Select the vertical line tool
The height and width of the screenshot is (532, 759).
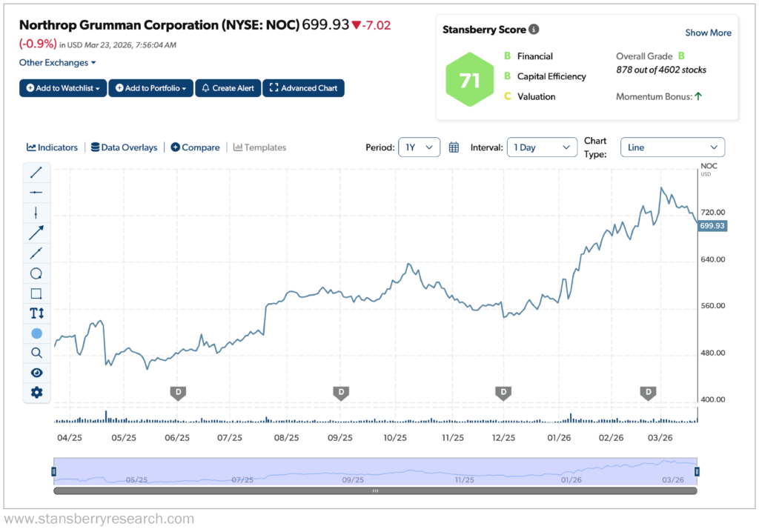click(x=36, y=212)
